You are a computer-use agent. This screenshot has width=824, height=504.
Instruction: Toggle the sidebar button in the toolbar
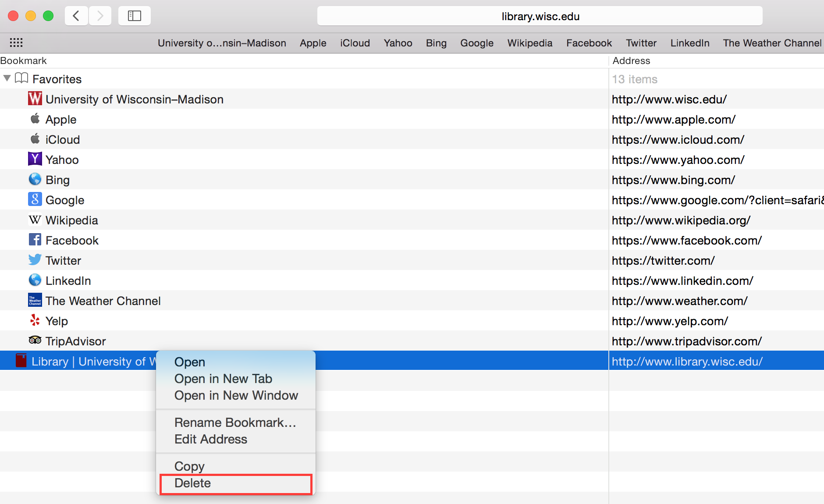[x=135, y=16]
